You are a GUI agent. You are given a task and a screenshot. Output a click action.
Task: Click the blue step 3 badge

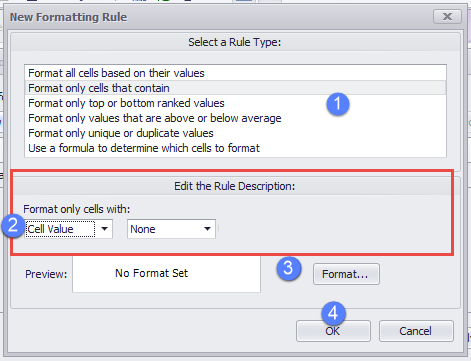coord(289,268)
